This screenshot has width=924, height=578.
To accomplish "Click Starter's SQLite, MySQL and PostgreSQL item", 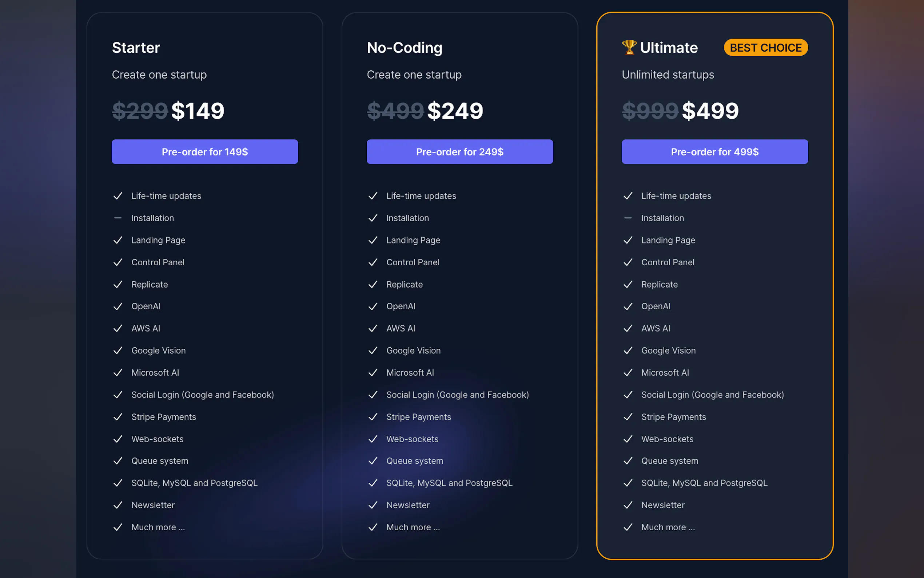I will click(194, 483).
